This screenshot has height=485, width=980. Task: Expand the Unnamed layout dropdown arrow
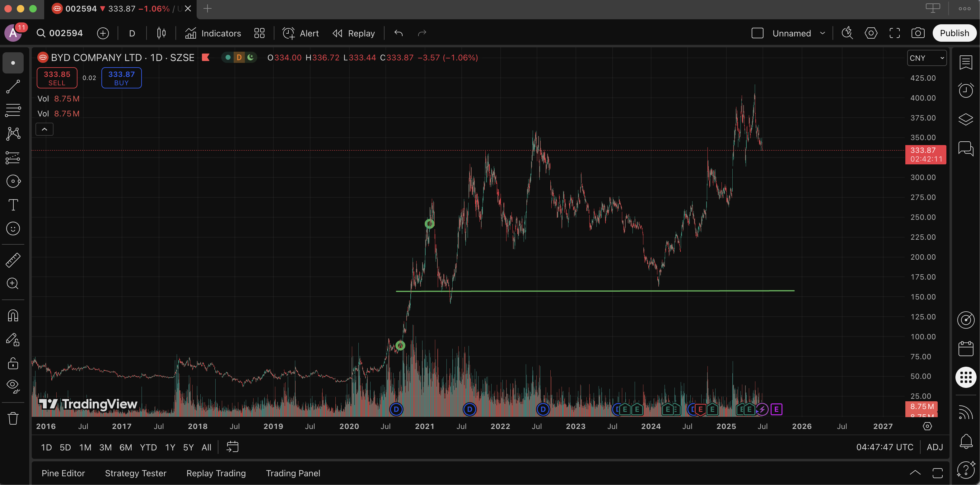click(823, 33)
